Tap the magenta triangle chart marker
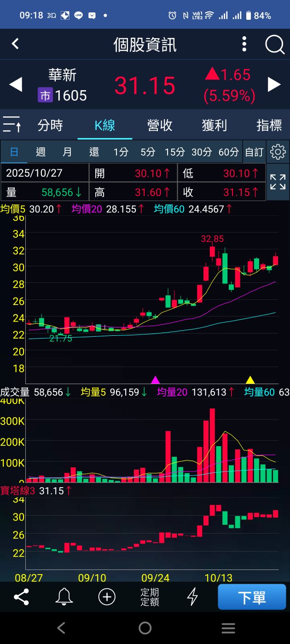Screen dimensions: 290x644 [x=156, y=379]
